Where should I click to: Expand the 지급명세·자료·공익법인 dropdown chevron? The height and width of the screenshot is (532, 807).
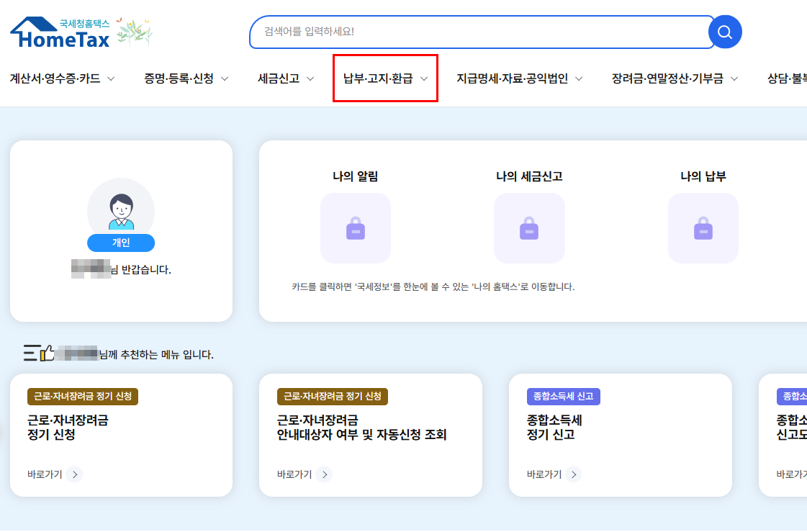580,79
